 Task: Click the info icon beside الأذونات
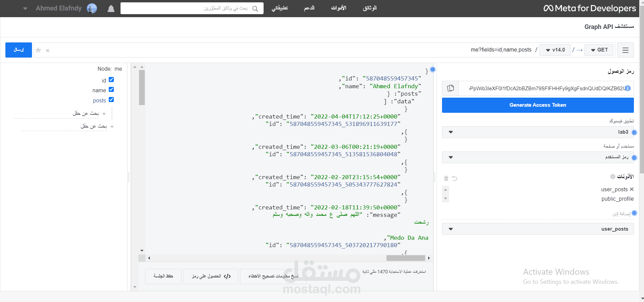pyautogui.click(x=613, y=176)
